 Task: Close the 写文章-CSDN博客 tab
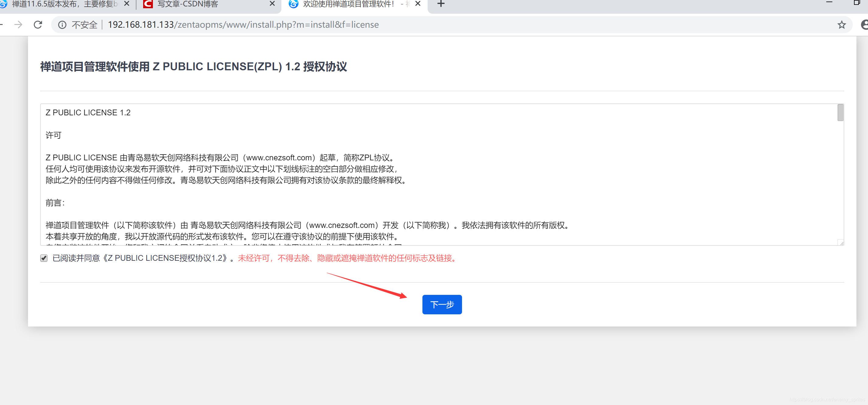click(272, 4)
